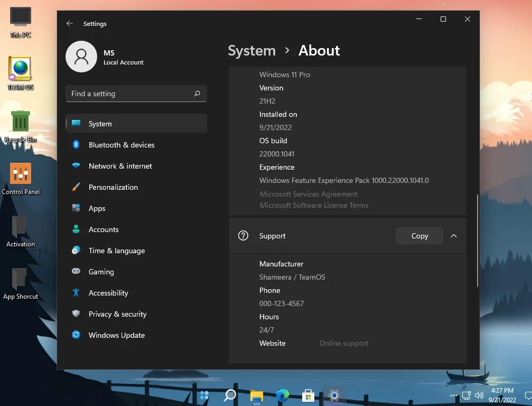Open the Apps settings category

coord(136,208)
